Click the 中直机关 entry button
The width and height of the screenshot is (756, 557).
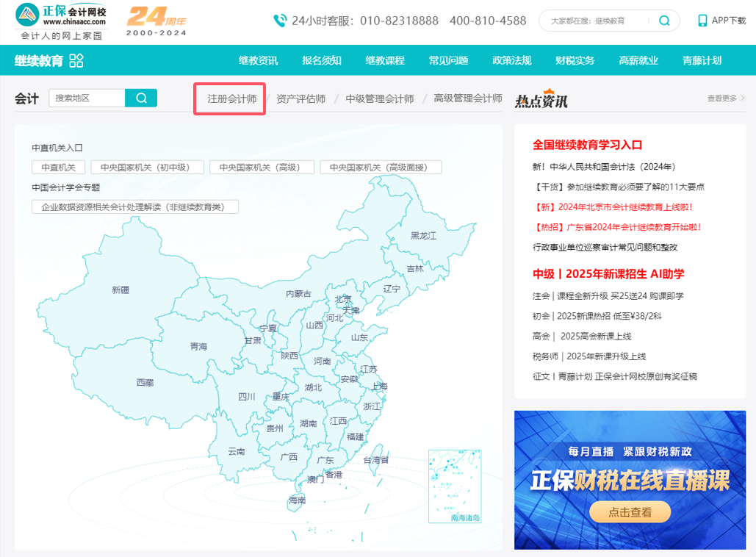point(58,167)
